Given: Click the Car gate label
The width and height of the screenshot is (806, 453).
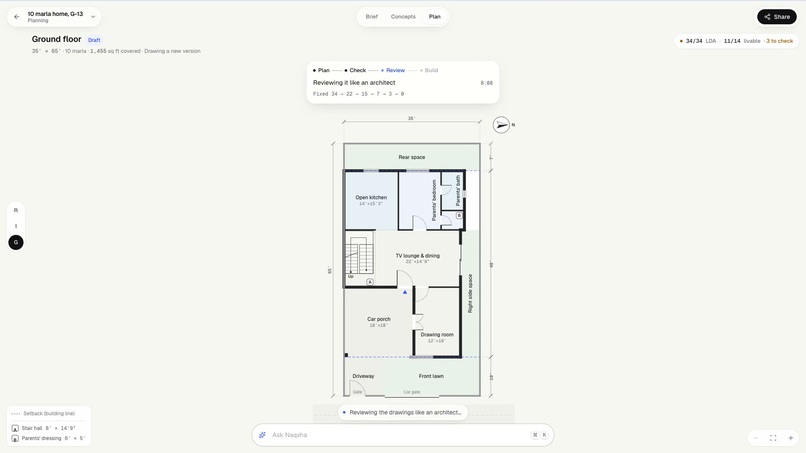Looking at the screenshot, I should tap(412, 392).
